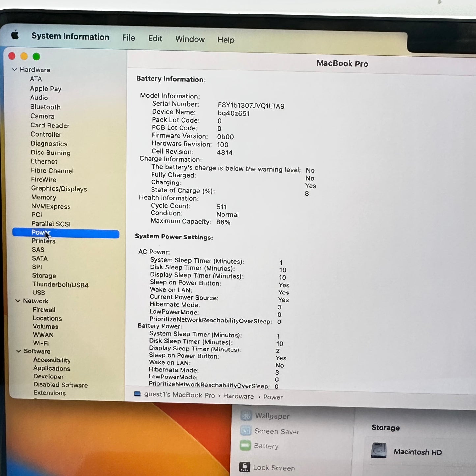Select Apple Pay in the sidebar
The image size is (476, 476).
(x=46, y=89)
